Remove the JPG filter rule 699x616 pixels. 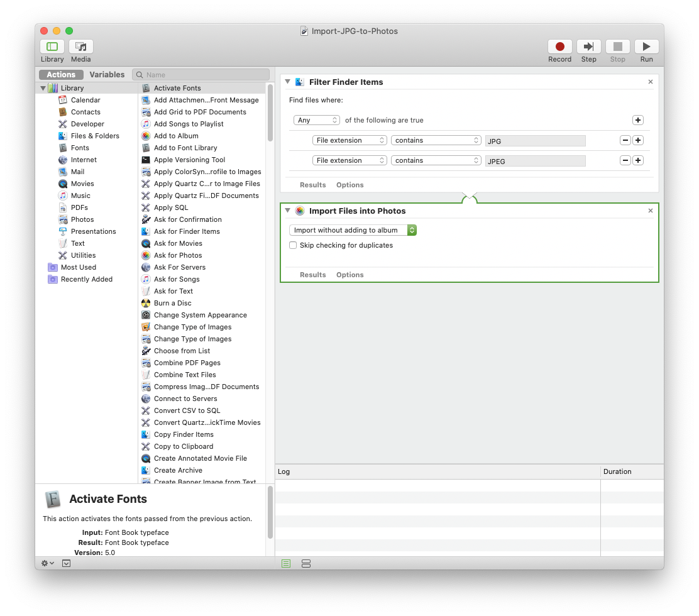625,140
